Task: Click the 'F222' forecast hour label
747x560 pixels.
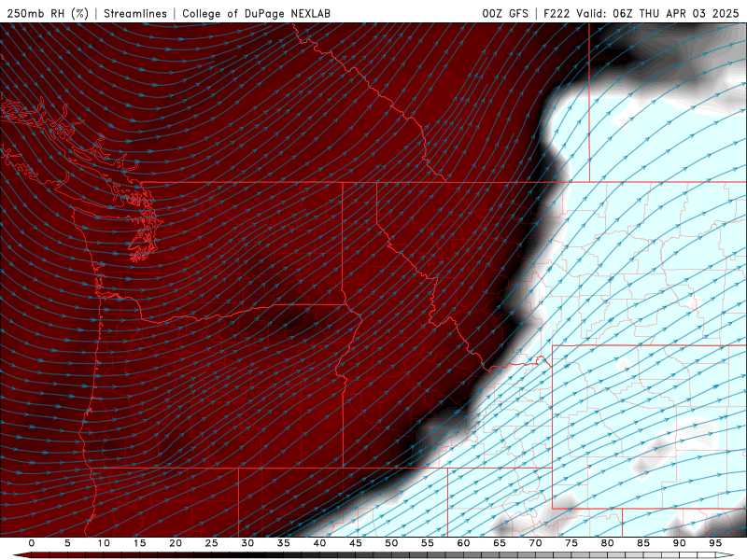Action: click(x=557, y=13)
